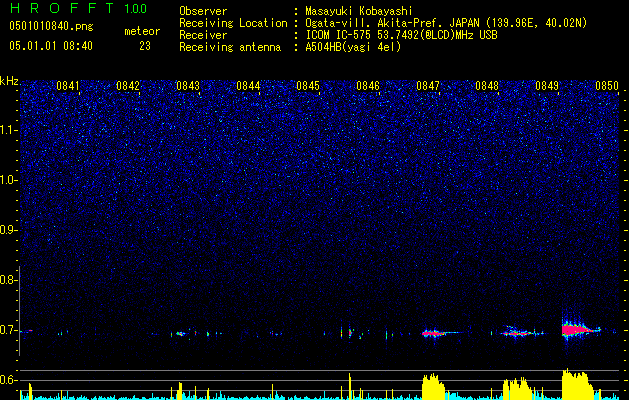Click the Receiver field label
Screen dimensions: 629x400
[x=203, y=35]
